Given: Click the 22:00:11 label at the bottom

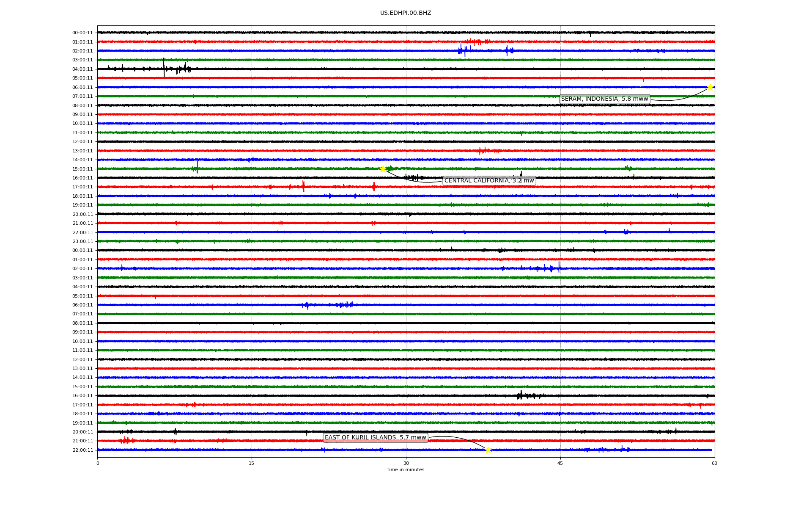Looking at the screenshot, I should click(82, 450).
